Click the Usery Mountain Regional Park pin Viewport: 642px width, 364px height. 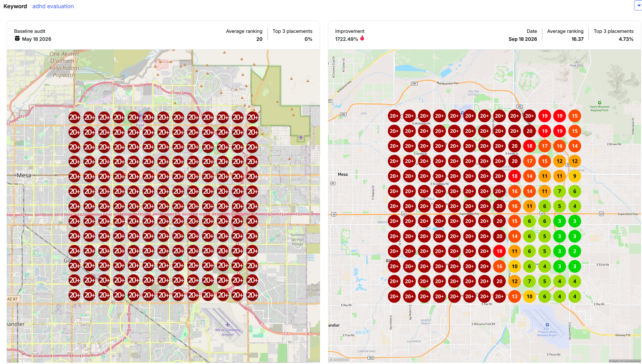599,103
